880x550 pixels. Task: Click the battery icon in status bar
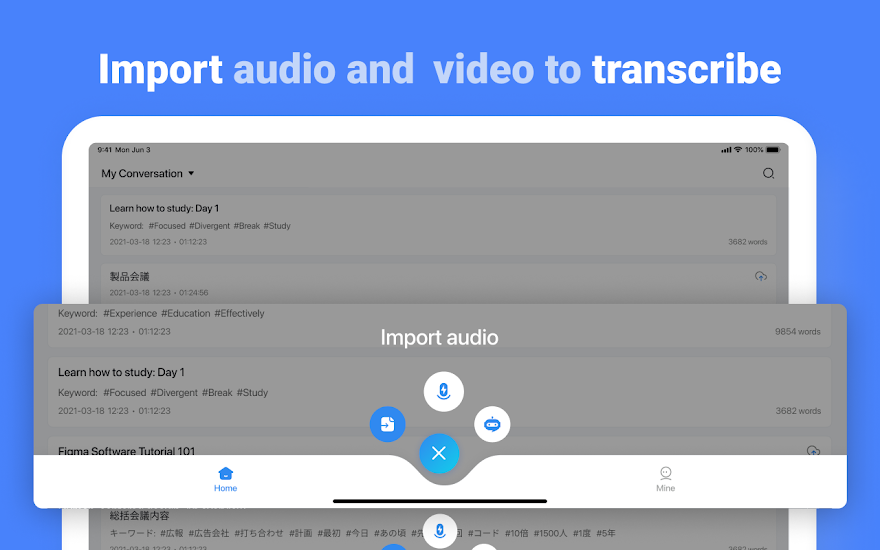773,150
